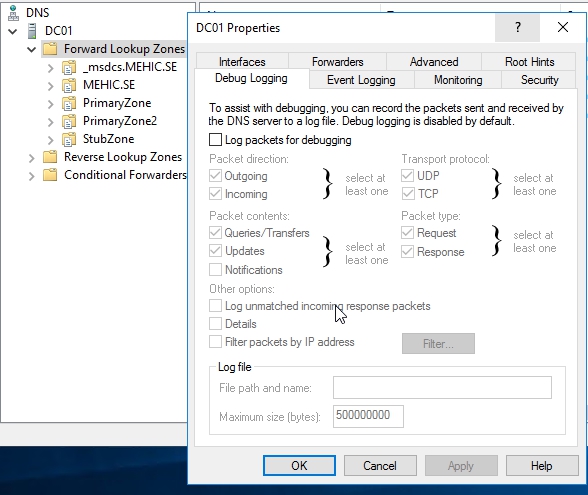Click the Conditional Forwarders folder icon
This screenshot has height=495, width=588.
tap(50, 175)
